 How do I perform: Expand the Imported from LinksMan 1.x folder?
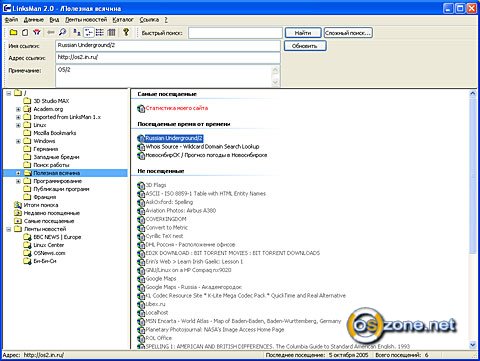click(18, 117)
